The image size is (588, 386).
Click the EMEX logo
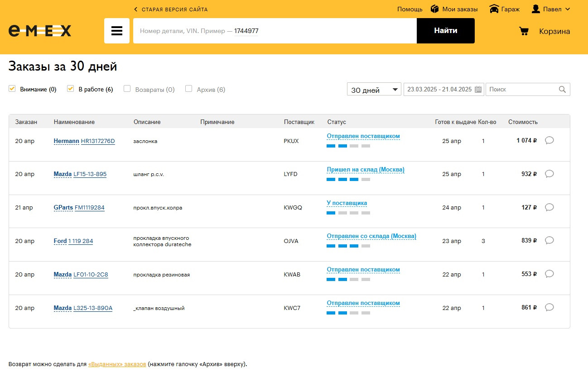pyautogui.click(x=40, y=31)
